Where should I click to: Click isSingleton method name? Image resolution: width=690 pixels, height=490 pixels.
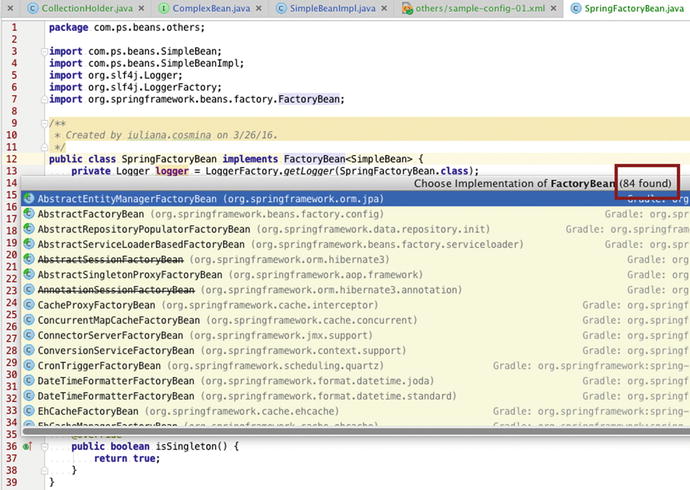pos(186,446)
